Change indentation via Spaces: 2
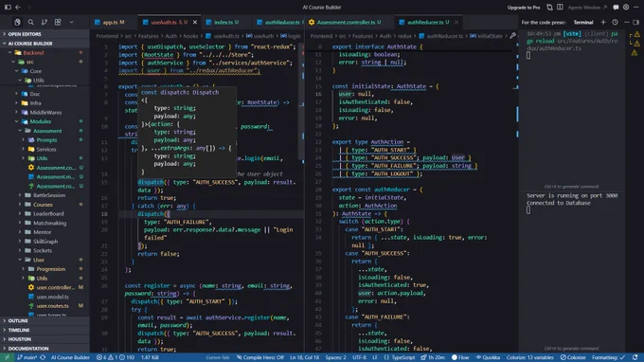This screenshot has width=644, height=362. click(x=336, y=357)
